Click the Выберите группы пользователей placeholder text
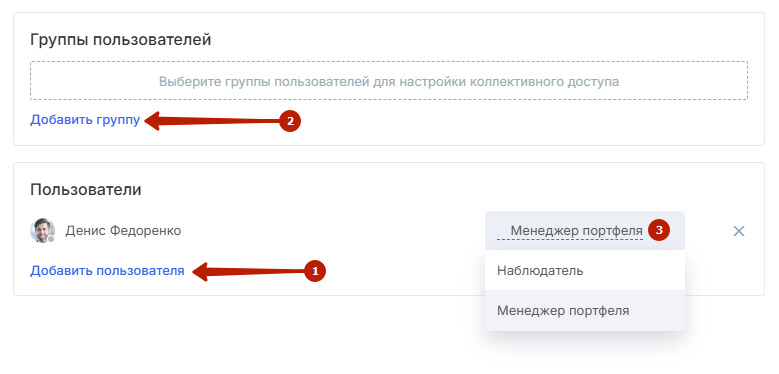Image resolution: width=779 pixels, height=374 pixels. pyautogui.click(x=389, y=81)
